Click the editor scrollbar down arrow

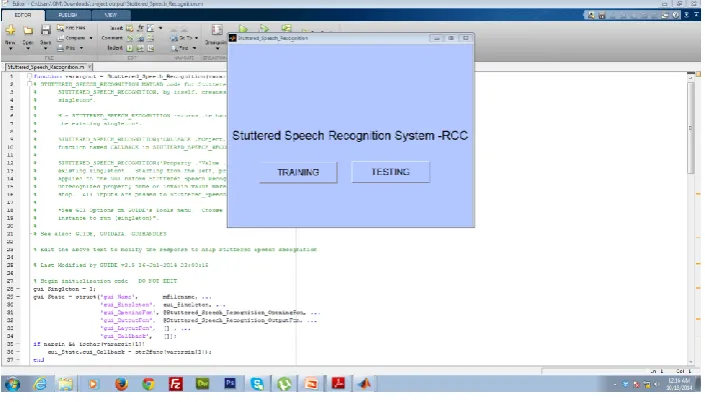[691, 362]
